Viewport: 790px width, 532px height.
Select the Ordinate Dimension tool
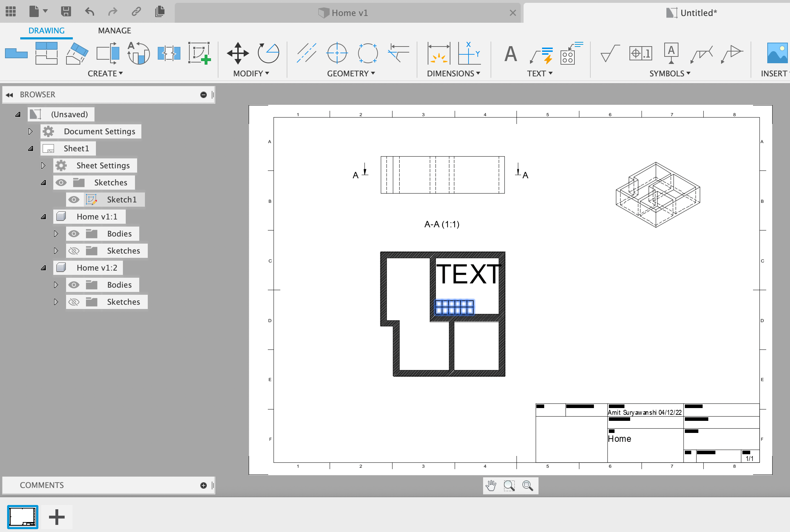[469, 53]
